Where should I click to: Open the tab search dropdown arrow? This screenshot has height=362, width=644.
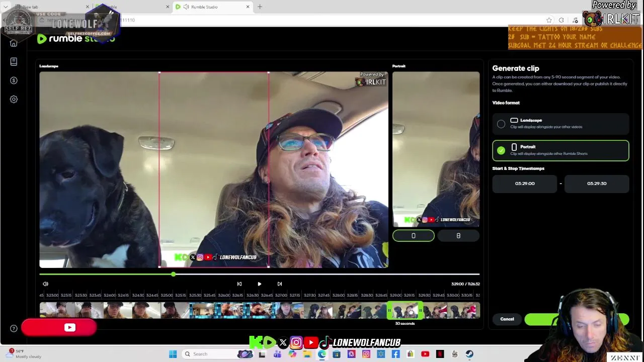click(5, 7)
